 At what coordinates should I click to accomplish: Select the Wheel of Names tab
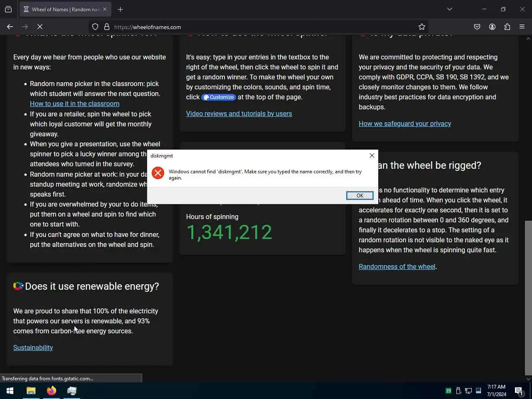65,9
